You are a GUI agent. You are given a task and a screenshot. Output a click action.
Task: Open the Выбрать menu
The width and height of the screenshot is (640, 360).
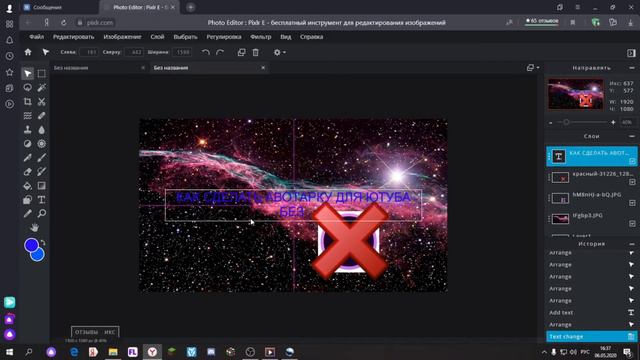tap(185, 37)
